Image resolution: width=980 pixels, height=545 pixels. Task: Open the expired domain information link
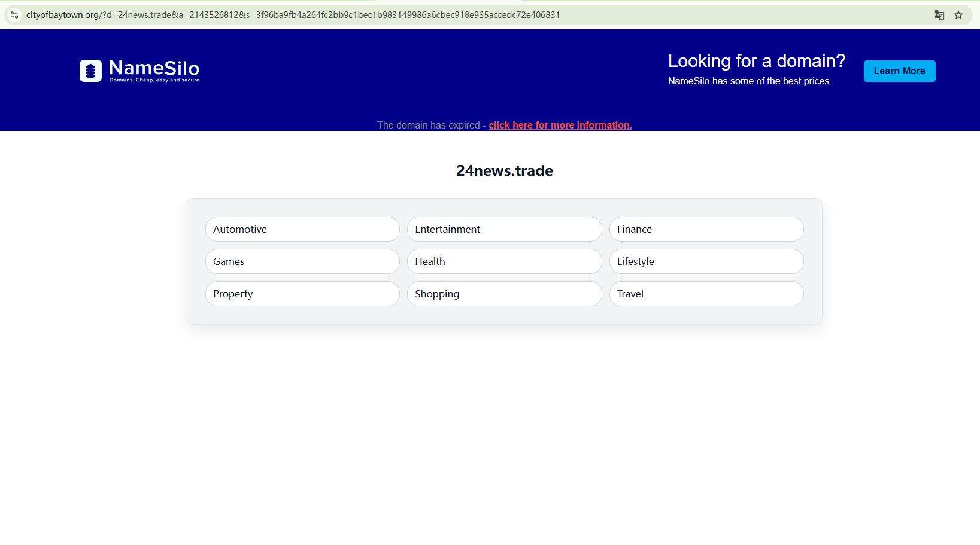(x=560, y=125)
